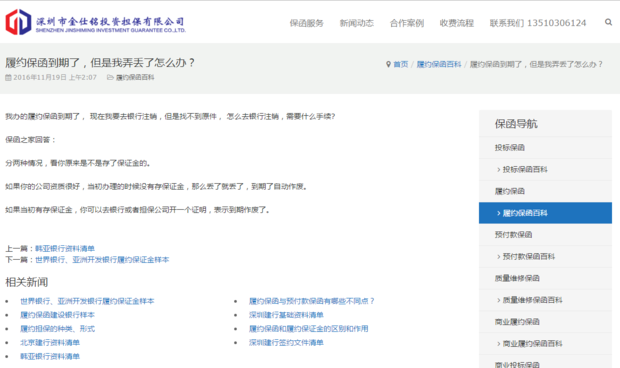Open related news 深圳建行签约文件清单
The image size is (620, 368).
tap(286, 343)
